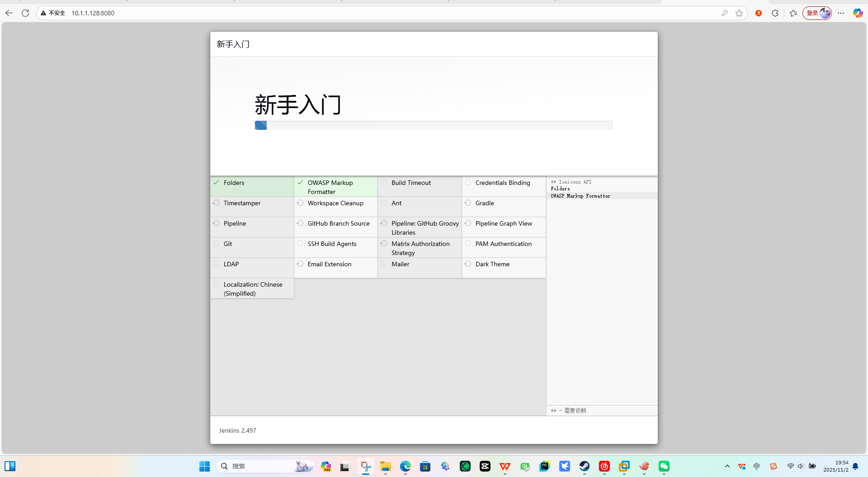Screen dimensions: 868x477
Task: Click the 需要依赖 legend text
Action: (x=575, y=411)
